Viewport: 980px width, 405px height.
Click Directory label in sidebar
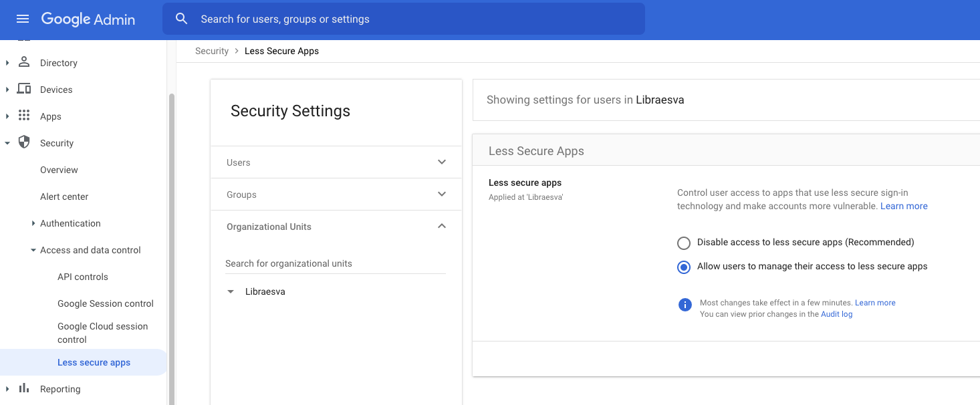(59, 63)
